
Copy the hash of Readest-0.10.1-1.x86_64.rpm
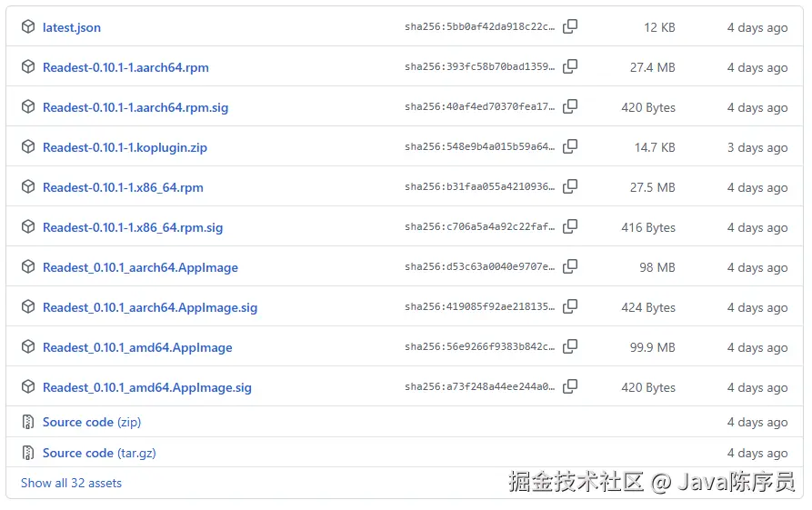pos(570,186)
